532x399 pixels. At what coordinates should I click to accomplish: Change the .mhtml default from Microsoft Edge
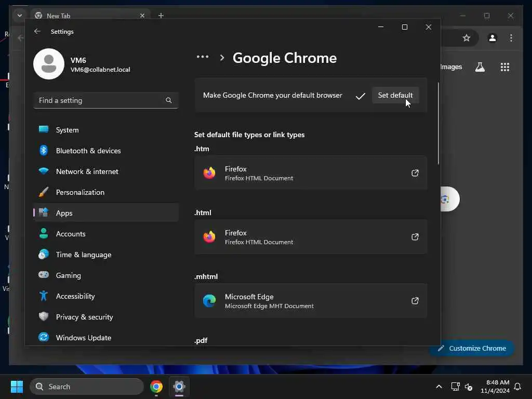coord(311,301)
